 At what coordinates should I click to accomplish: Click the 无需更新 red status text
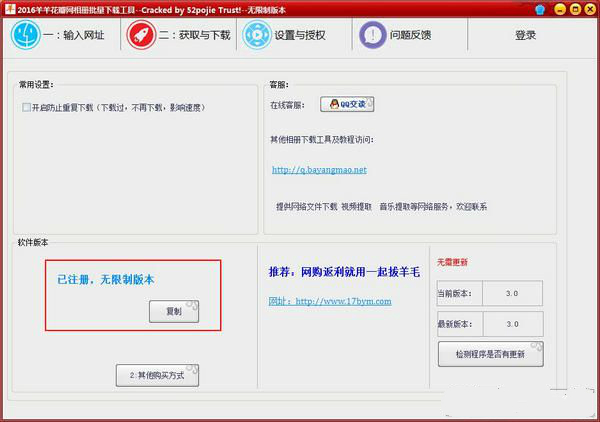(x=452, y=262)
